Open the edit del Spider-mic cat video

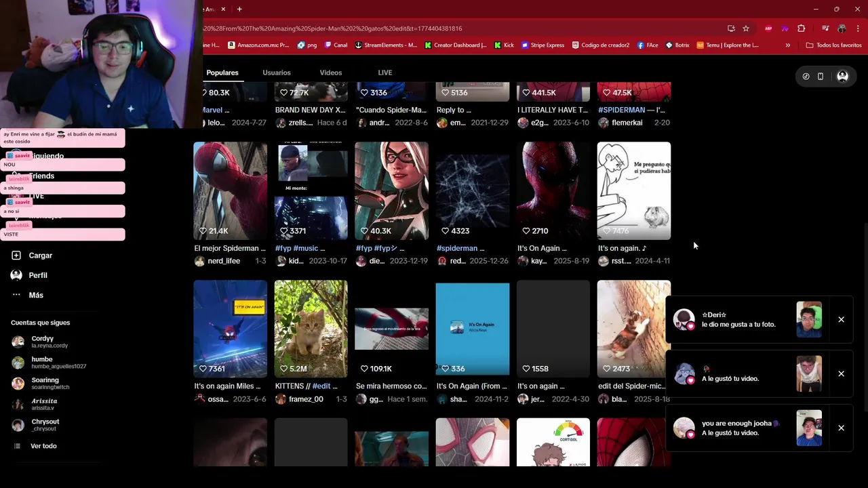pos(634,329)
